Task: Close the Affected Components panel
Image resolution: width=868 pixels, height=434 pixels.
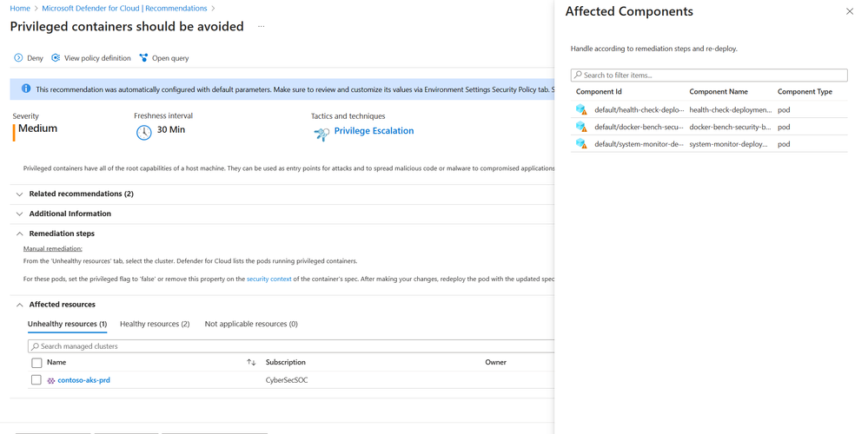Action: coord(850,11)
